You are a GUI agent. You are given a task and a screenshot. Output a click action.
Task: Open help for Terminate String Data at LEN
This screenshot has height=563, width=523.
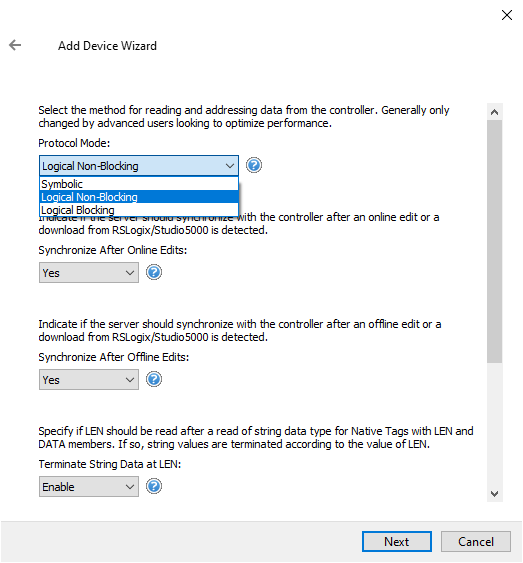154,487
